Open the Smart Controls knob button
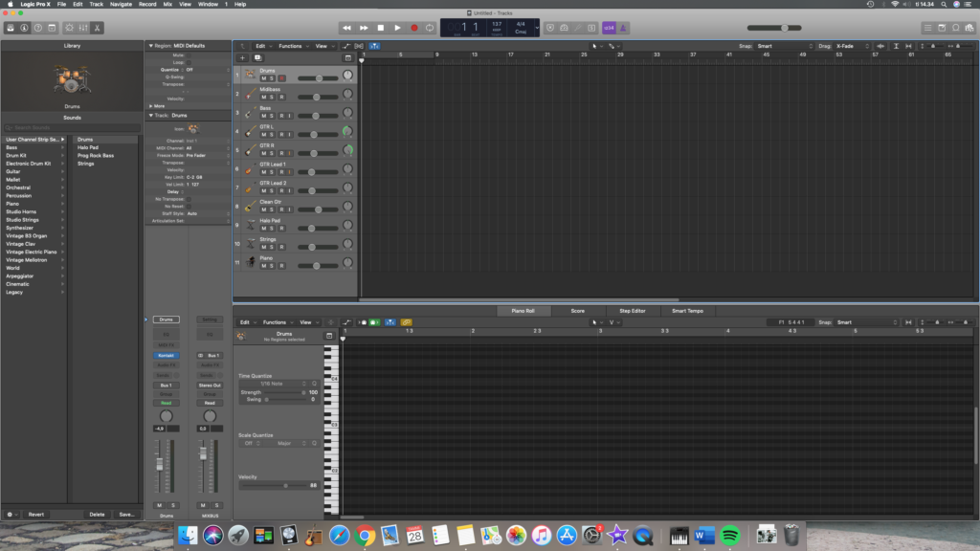 [68, 28]
